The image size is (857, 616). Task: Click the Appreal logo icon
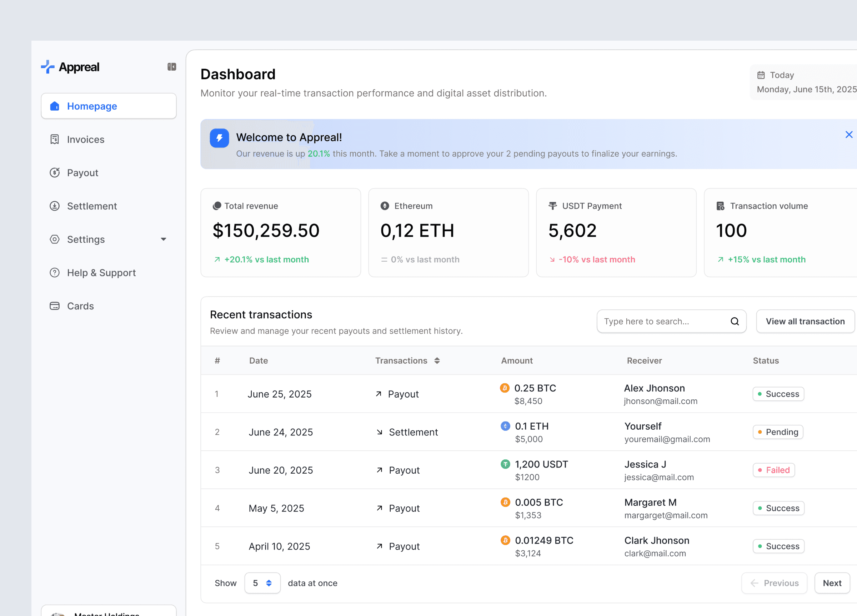pos(47,67)
